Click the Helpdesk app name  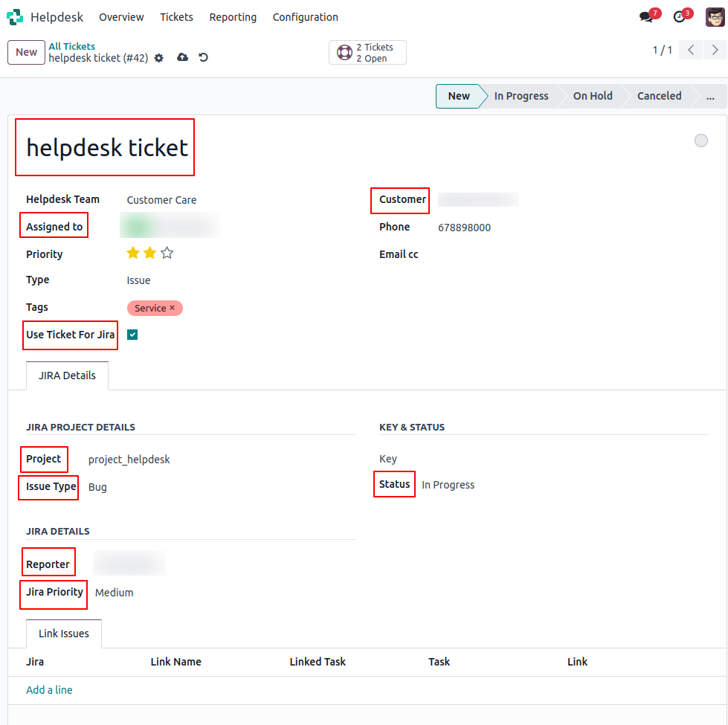click(x=57, y=17)
